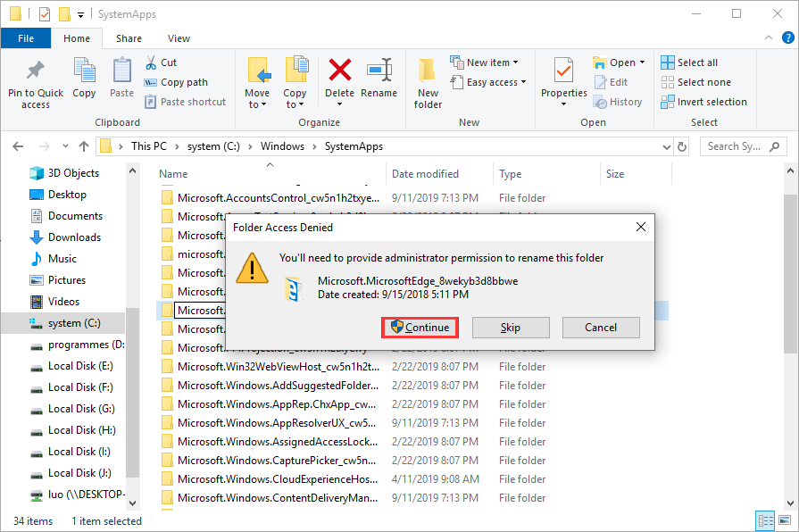Click Copy path command
Image resolution: width=799 pixels, height=532 pixels.
tap(176, 82)
